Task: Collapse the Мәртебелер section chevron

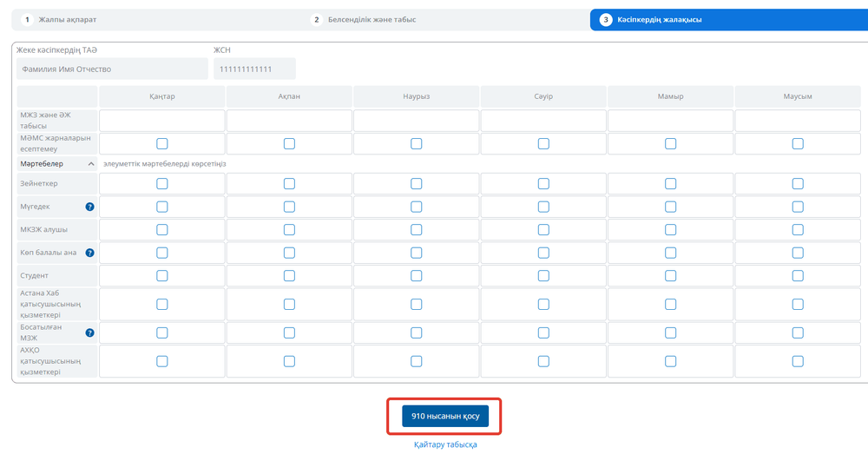Action: [91, 164]
